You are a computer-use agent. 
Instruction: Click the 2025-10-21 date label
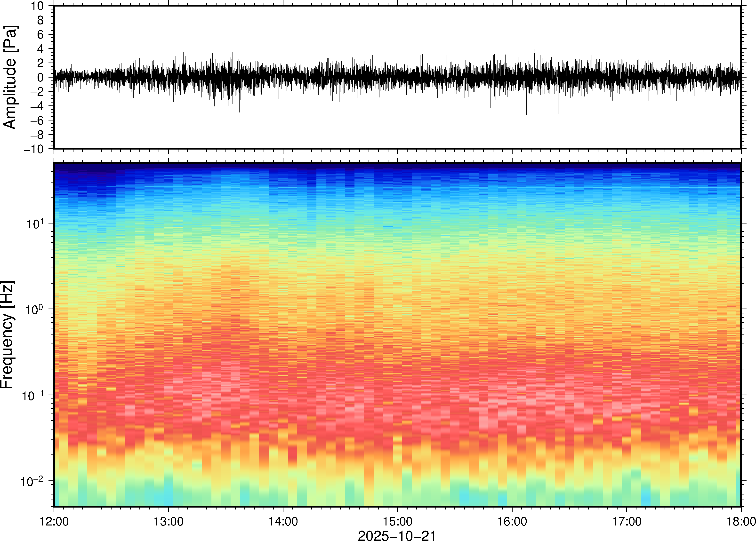coord(397,536)
